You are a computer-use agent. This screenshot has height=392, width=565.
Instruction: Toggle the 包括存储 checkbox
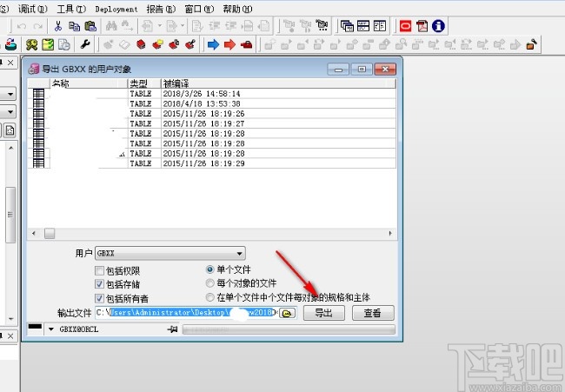(99, 284)
